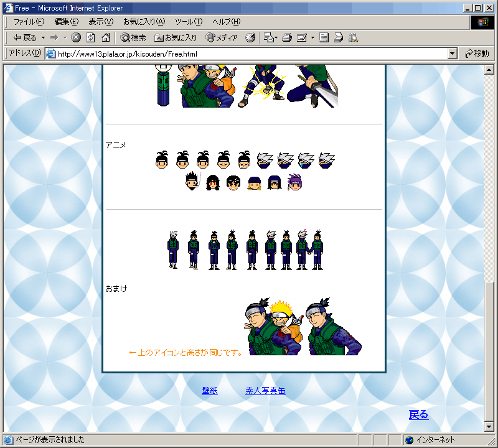The image size is (498, 448).
Task: Click the Discuss toolbar icon
Action: tap(324, 38)
